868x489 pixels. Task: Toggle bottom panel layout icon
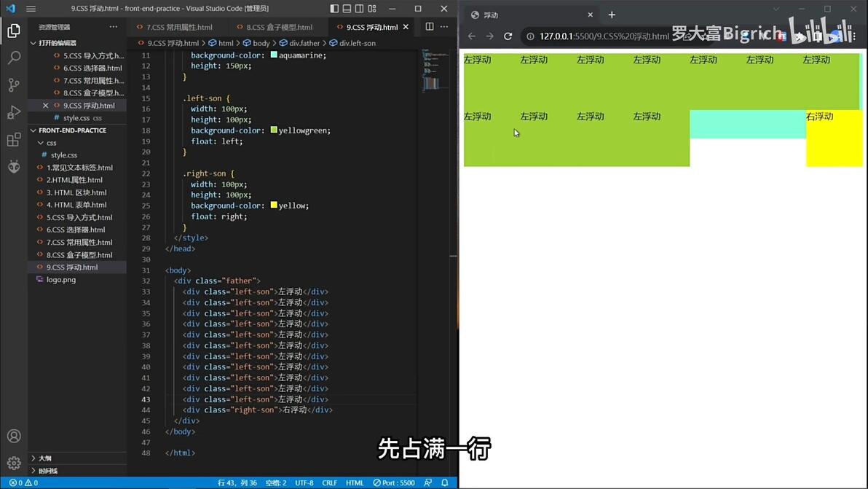(347, 8)
